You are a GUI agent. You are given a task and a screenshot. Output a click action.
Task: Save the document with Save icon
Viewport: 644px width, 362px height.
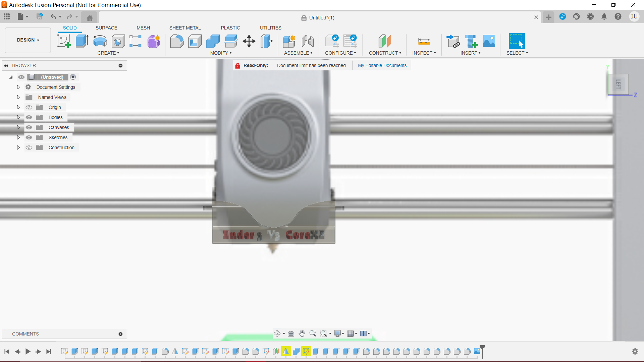point(40,16)
